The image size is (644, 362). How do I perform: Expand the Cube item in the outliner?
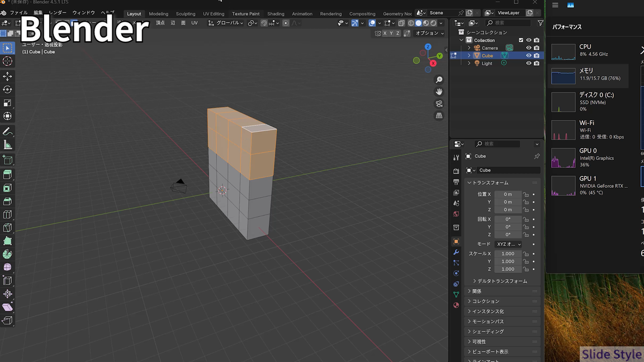[x=469, y=56]
